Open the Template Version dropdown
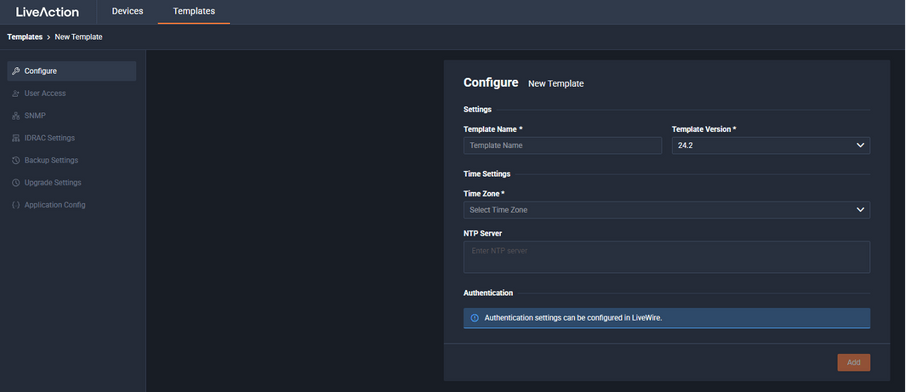Viewport: 906px width, 392px height. click(771, 146)
